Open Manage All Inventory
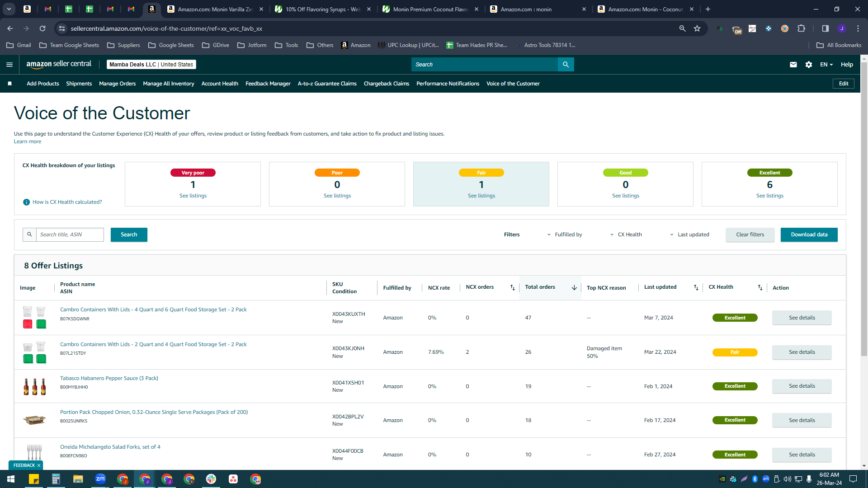Viewport: 868px width, 488px height. tap(169, 84)
